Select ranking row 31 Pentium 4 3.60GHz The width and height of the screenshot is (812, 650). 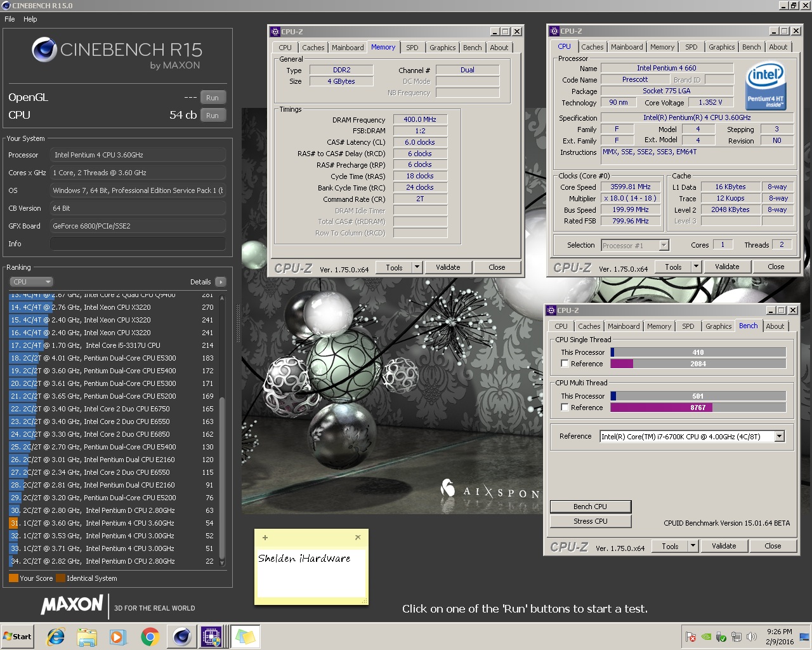click(x=114, y=523)
